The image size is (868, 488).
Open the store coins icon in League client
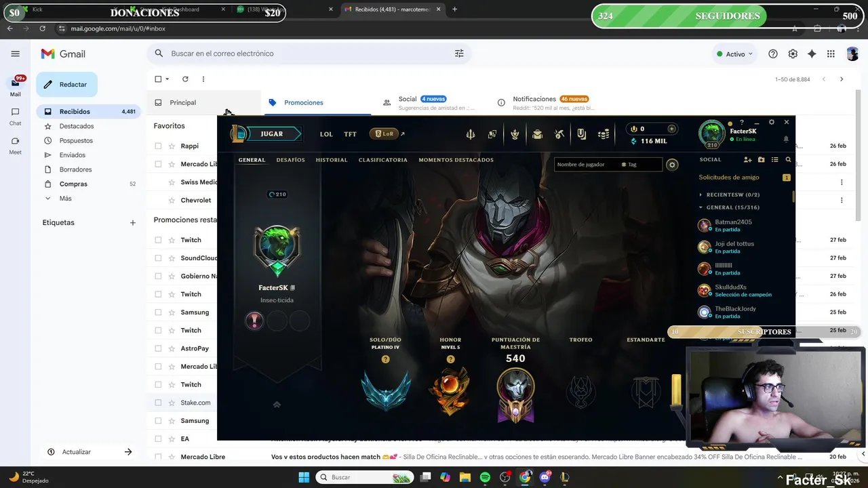click(x=604, y=134)
